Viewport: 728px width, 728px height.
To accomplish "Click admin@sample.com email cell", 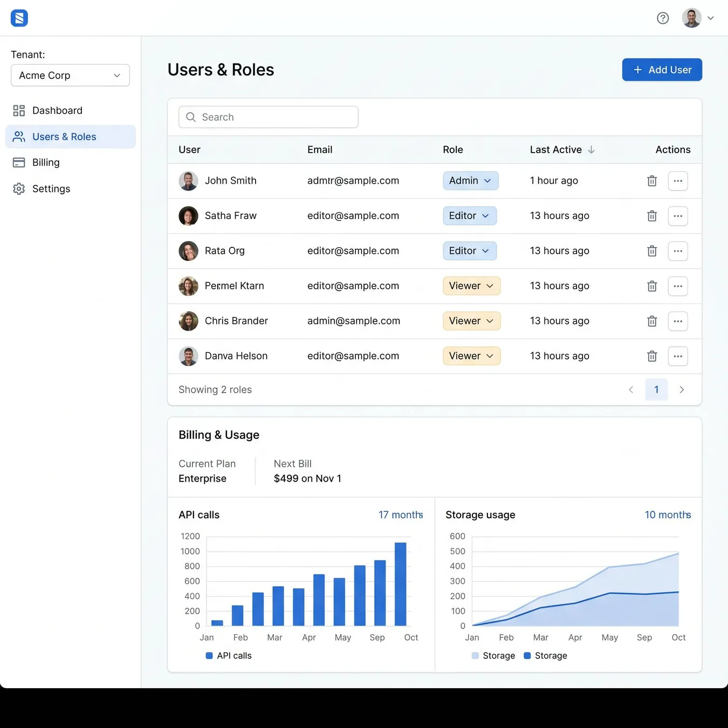I will point(354,321).
